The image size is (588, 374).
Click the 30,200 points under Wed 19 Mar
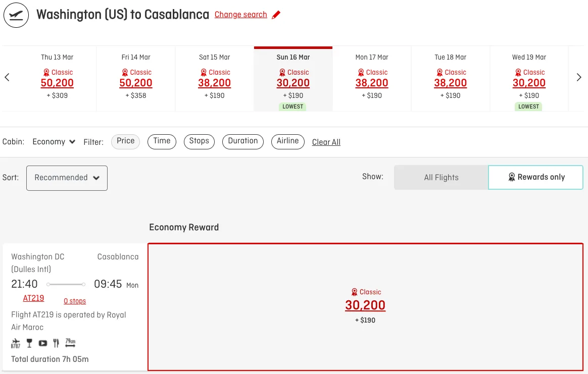tap(529, 83)
